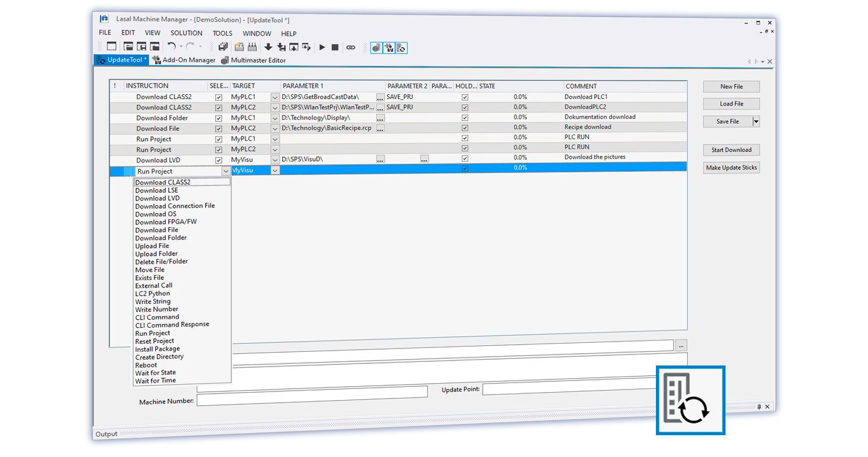Click the new window toolbar icon
Image resolution: width=868 pixels, height=457 pixels.
click(112, 46)
